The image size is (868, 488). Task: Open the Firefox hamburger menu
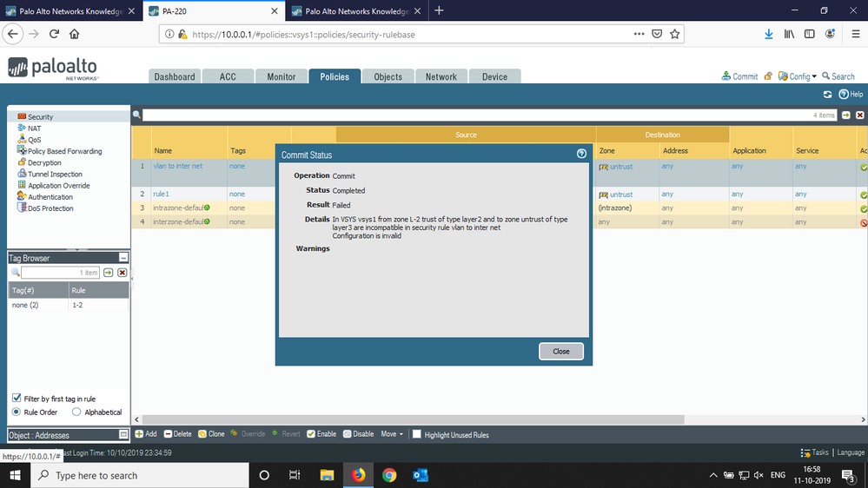(x=855, y=35)
